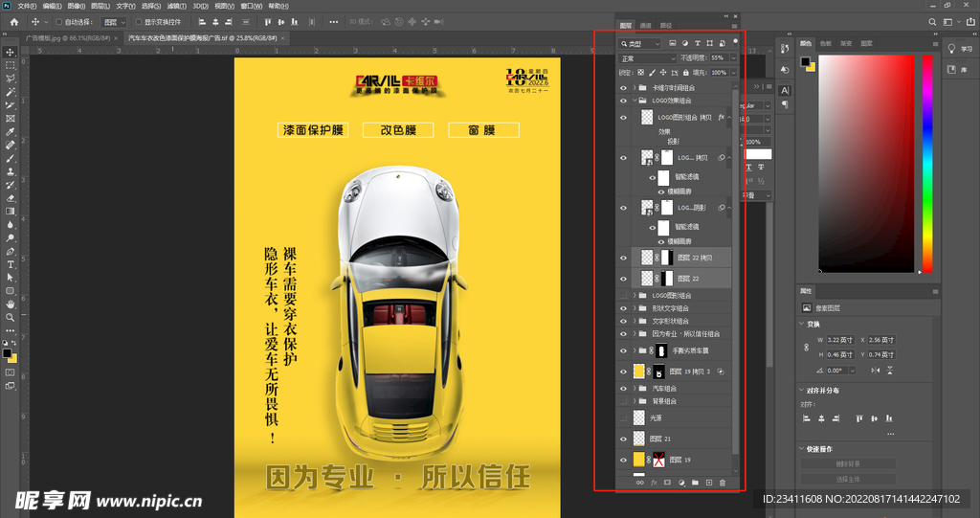This screenshot has width=980, height=518.
Task: Switch to the 通道 panel tab
Action: click(646, 26)
